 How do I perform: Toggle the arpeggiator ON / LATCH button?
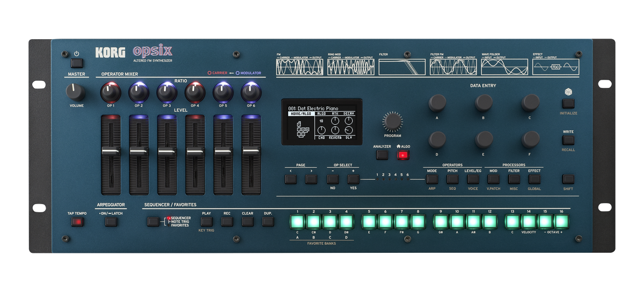(x=111, y=222)
